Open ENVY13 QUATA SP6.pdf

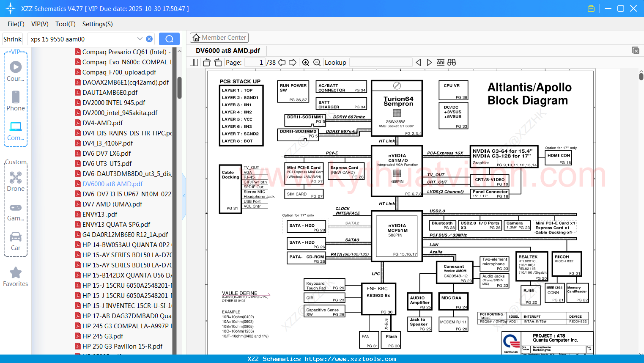113,225
